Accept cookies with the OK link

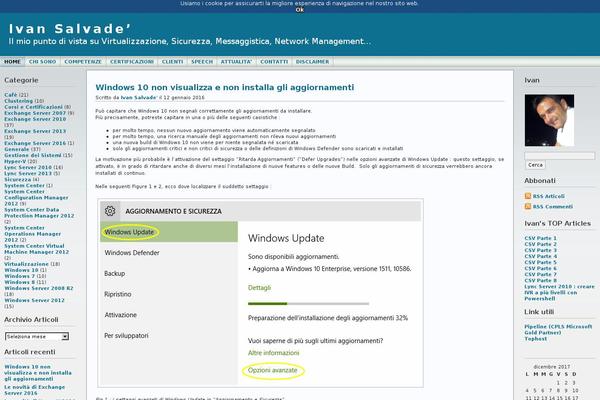[300, 10]
